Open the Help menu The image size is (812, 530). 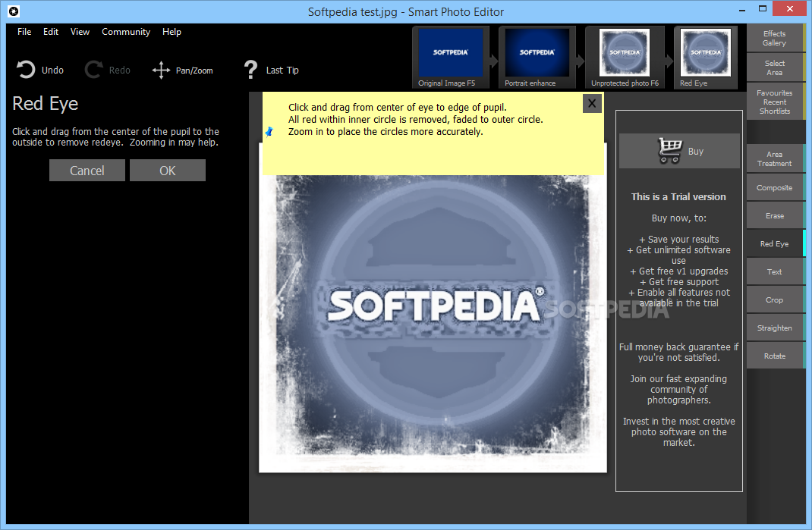[x=172, y=32]
